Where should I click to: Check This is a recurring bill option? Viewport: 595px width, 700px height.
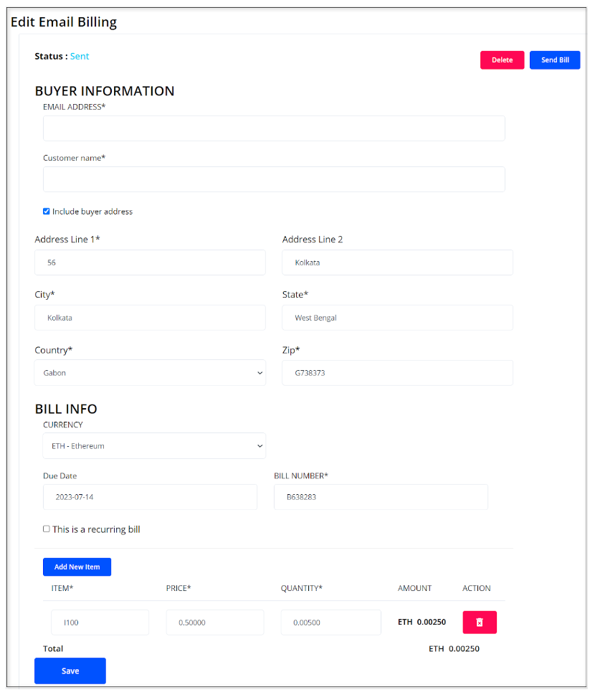pos(46,529)
